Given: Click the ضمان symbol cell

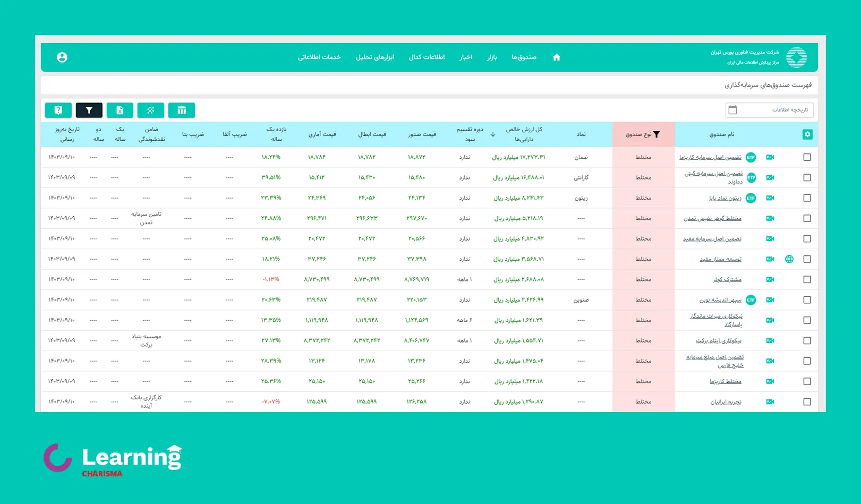Looking at the screenshot, I should point(581,157).
